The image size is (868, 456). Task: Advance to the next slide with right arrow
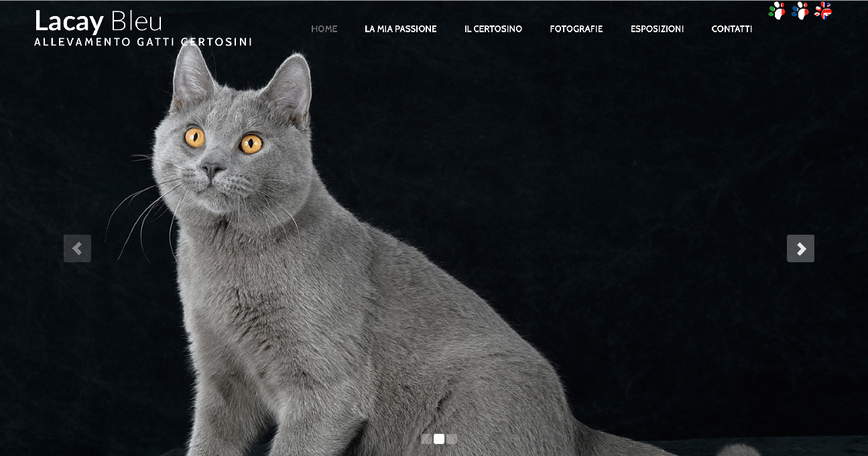800,248
